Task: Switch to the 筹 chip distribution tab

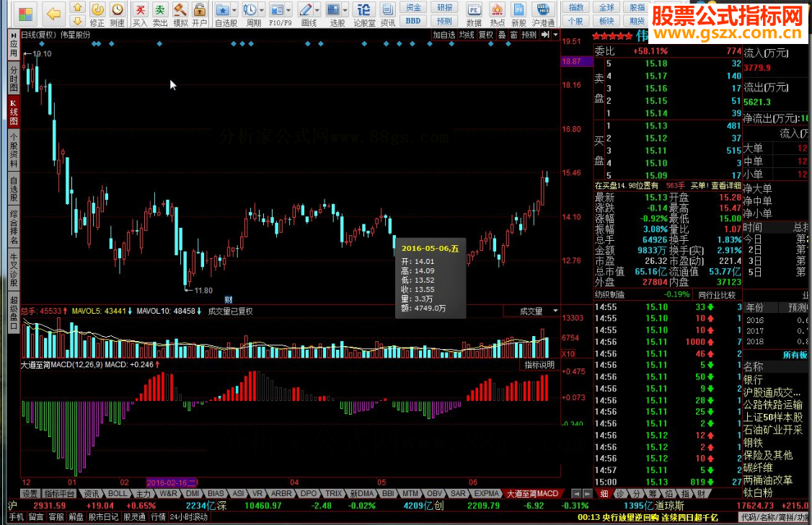Action: 652,493
